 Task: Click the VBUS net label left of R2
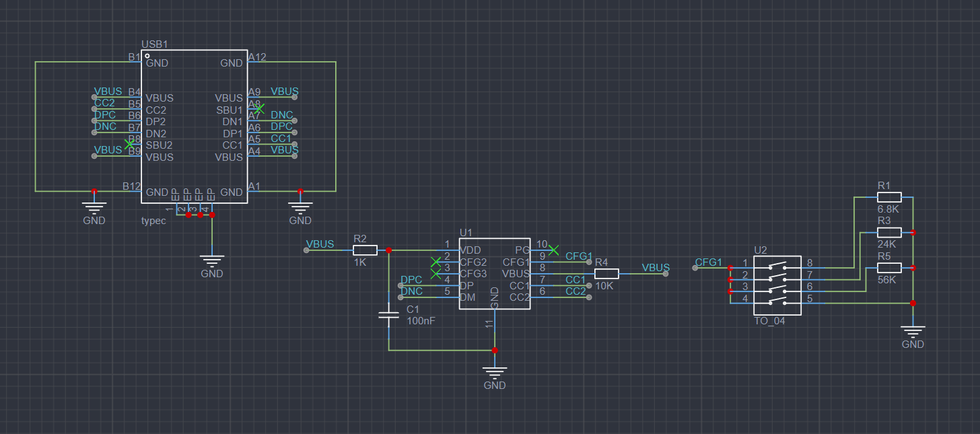pyautogui.click(x=320, y=244)
